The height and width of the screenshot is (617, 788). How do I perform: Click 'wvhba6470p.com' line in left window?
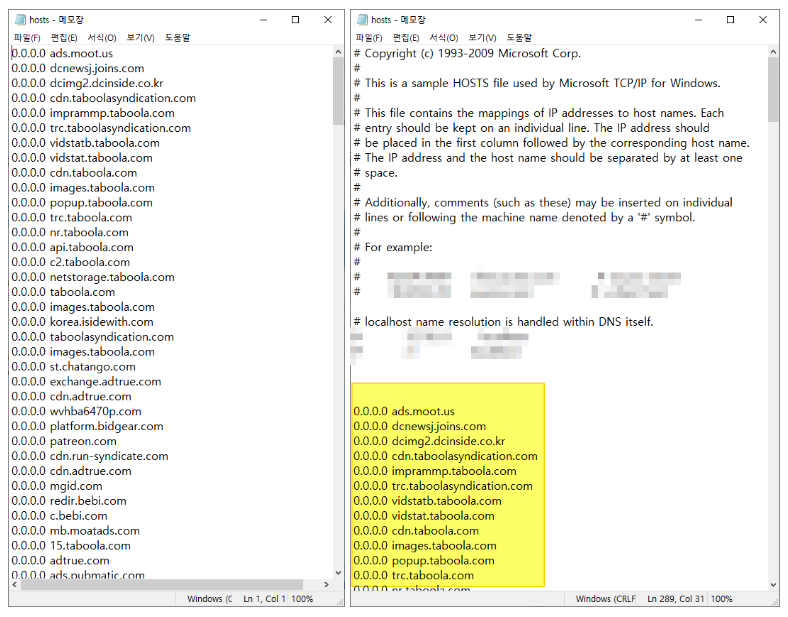pos(76,412)
